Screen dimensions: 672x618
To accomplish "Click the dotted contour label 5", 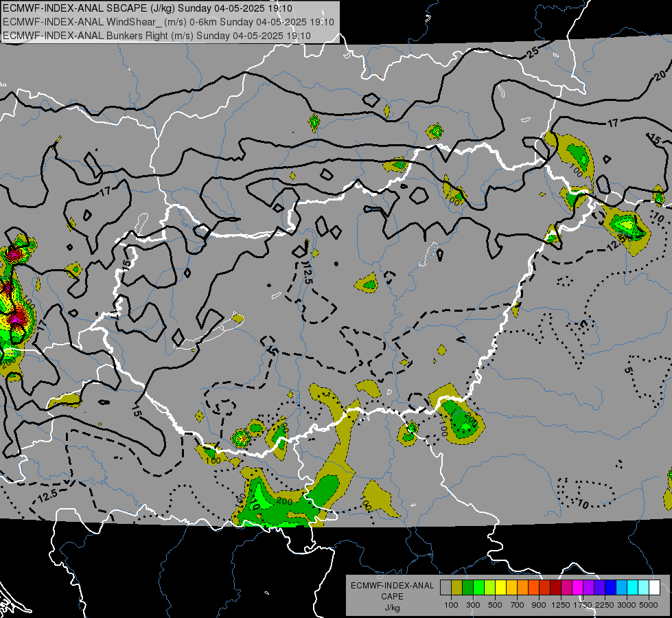I will [x=628, y=371].
